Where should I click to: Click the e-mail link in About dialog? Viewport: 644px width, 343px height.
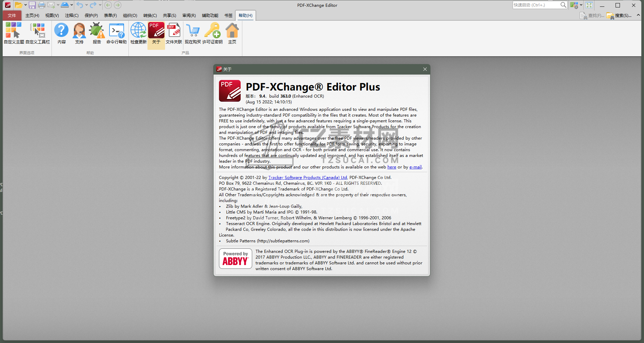click(x=416, y=167)
